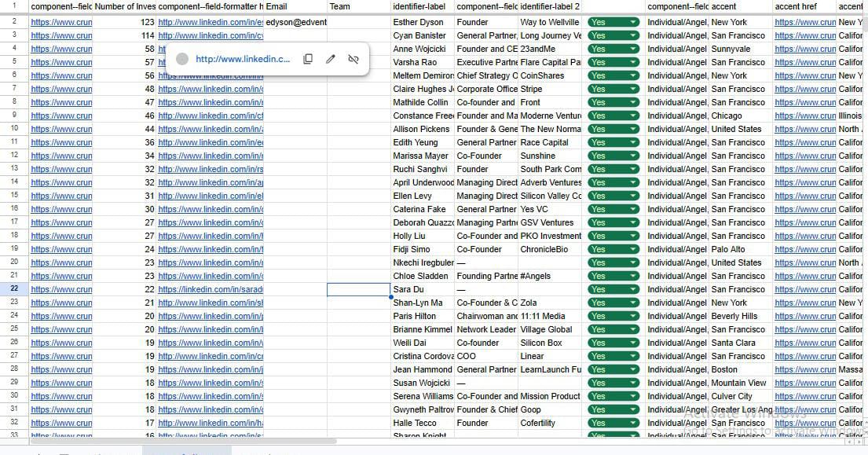
Task: Copy the link in the LinkedIn popup
Action: 308,59
